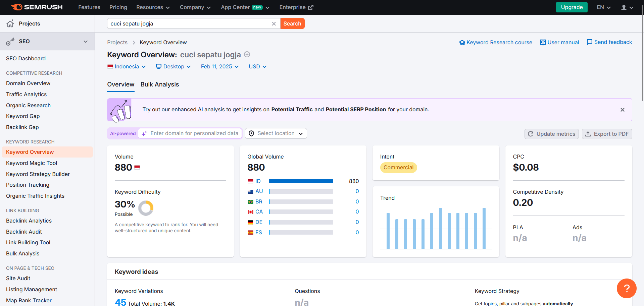Click the Germany flag in Global Volume
Screen dimensions: 644x306
[x=250, y=222]
